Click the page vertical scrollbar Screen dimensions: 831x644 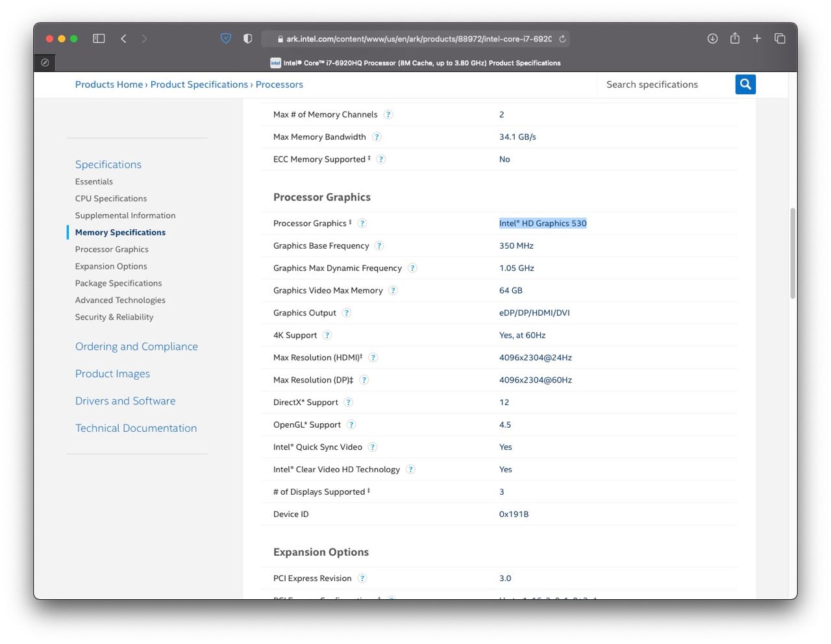[x=793, y=253]
